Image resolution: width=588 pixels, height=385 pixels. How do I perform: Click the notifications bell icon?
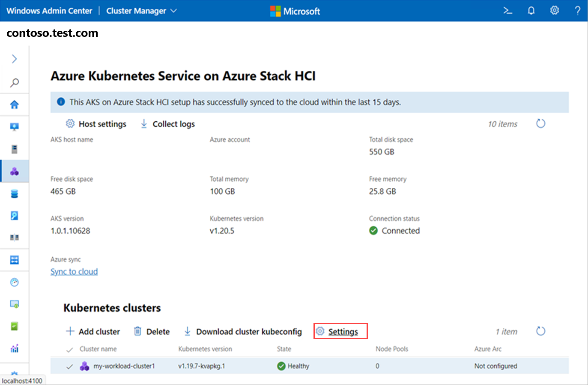pos(531,11)
